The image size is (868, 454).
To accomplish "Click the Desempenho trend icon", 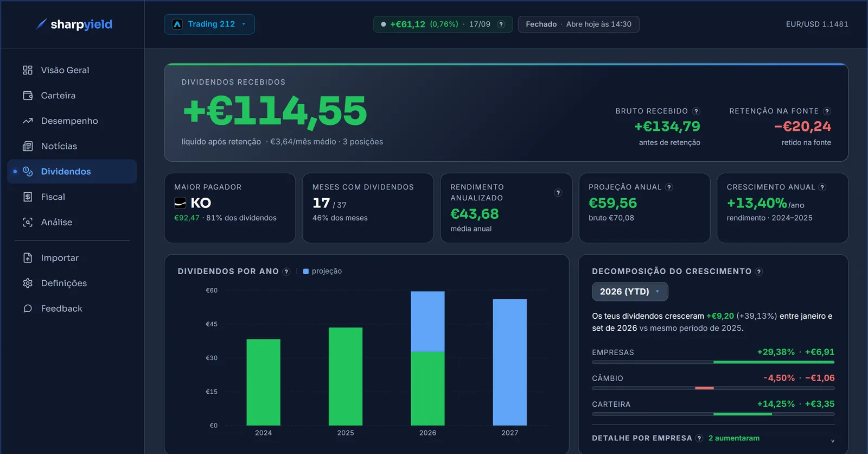I will tap(28, 121).
